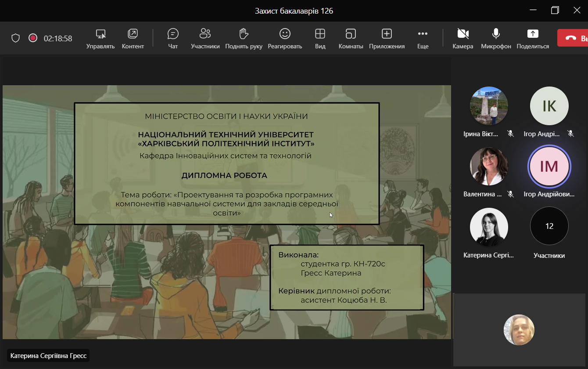Expand the 12 Участники overflow circle

pos(549,226)
